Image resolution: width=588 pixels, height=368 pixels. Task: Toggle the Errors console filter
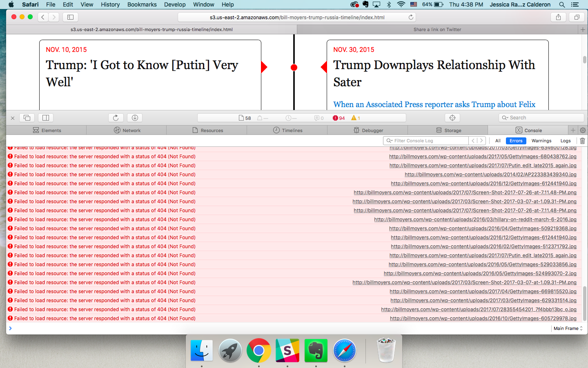point(516,141)
